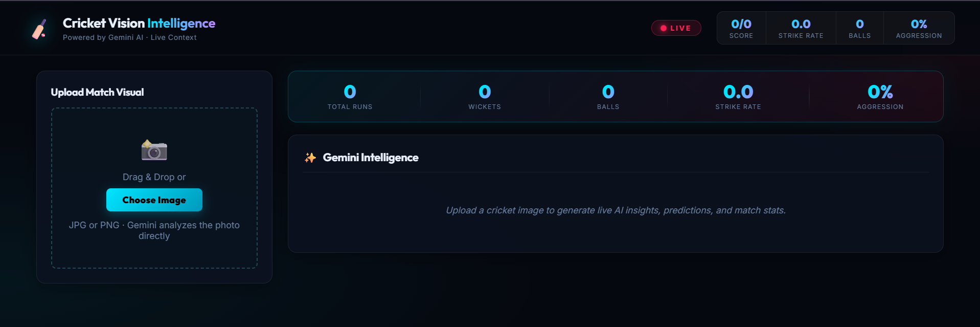Click the camera upload icon

(154, 150)
